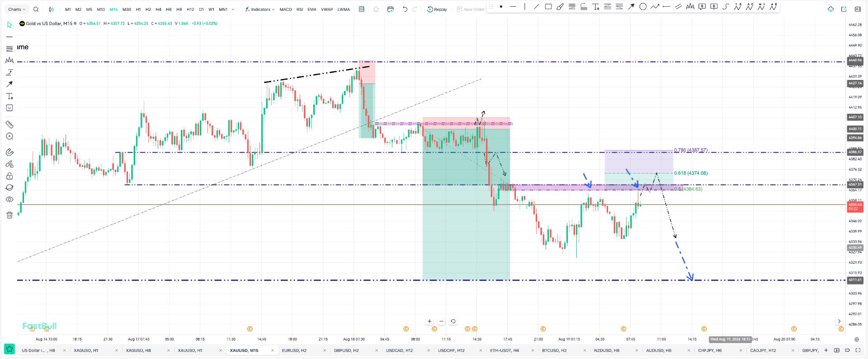
Task: Toggle the RSI quick indicator
Action: coord(300,9)
